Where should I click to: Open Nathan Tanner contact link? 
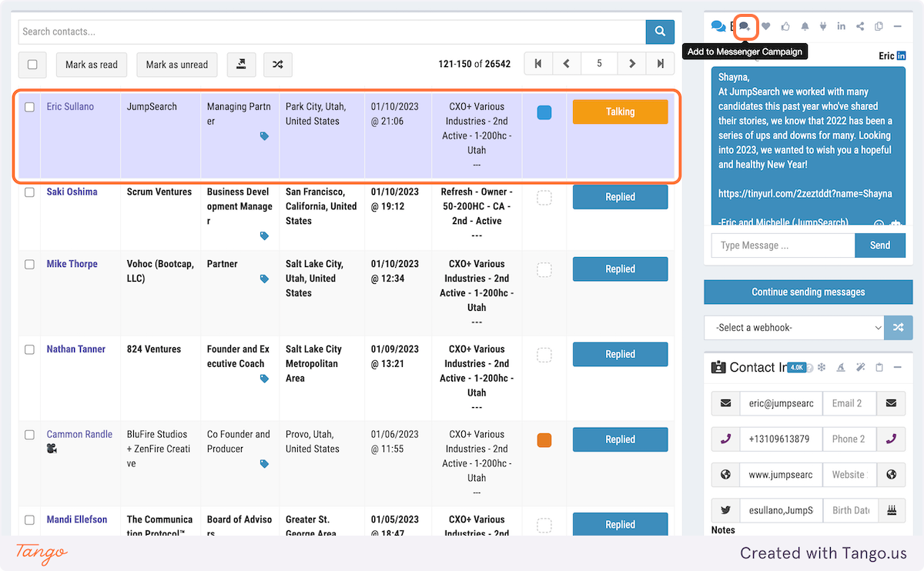(x=76, y=349)
